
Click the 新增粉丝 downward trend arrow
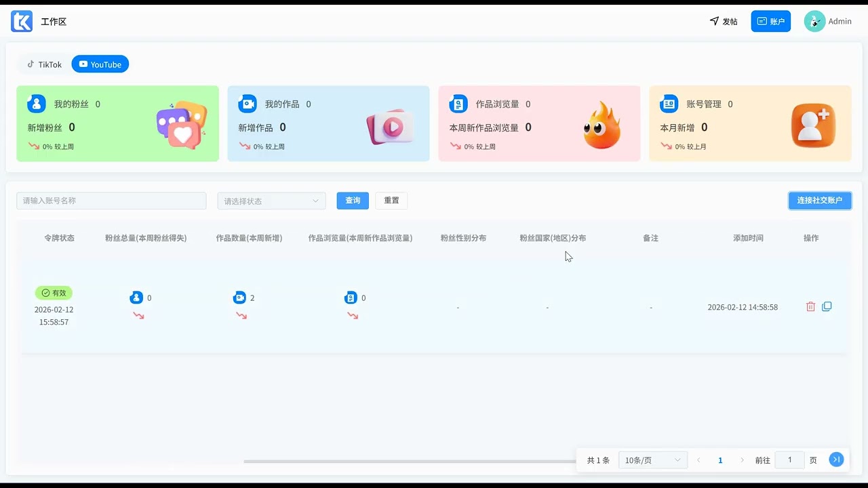33,146
